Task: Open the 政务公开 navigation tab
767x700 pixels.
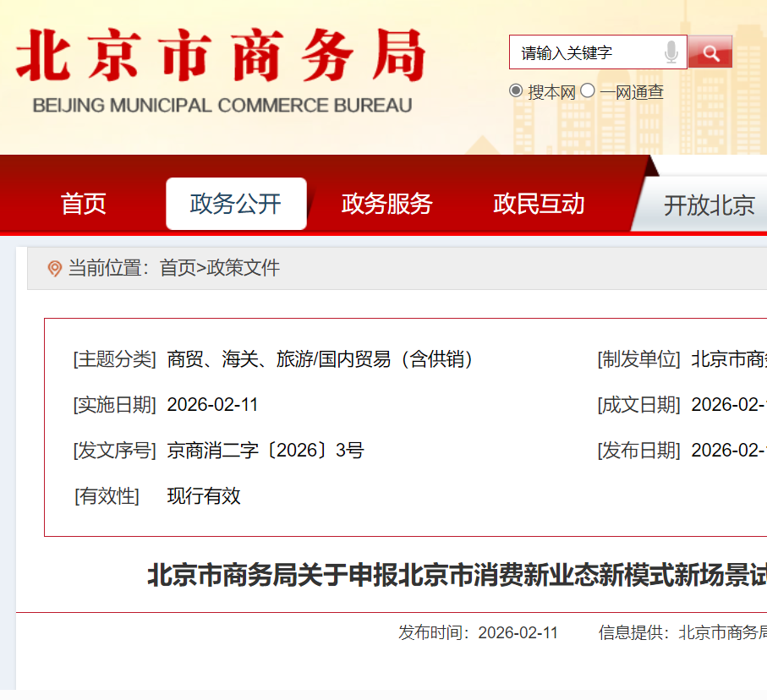Action: click(x=236, y=204)
